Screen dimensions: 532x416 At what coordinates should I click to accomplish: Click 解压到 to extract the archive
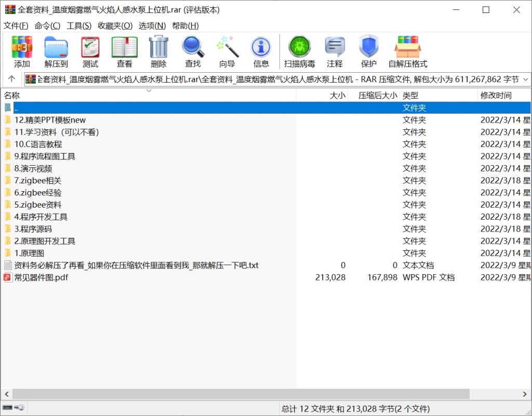click(x=56, y=49)
